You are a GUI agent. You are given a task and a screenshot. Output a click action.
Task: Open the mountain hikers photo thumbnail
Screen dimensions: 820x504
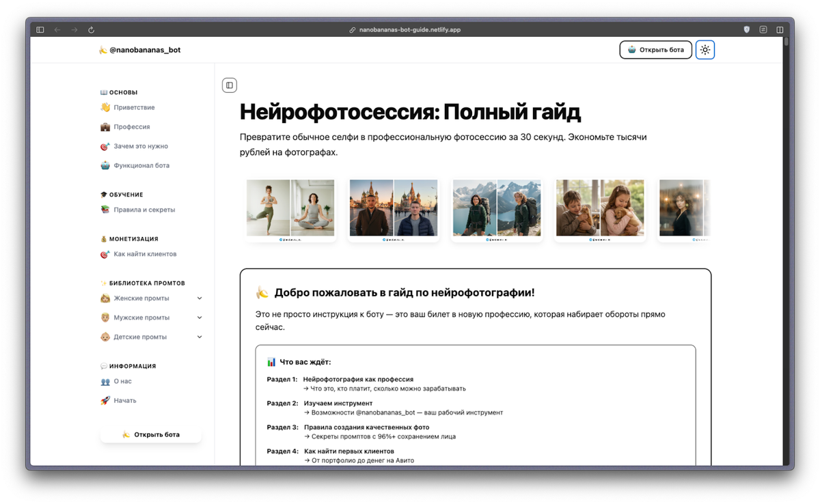coord(497,208)
